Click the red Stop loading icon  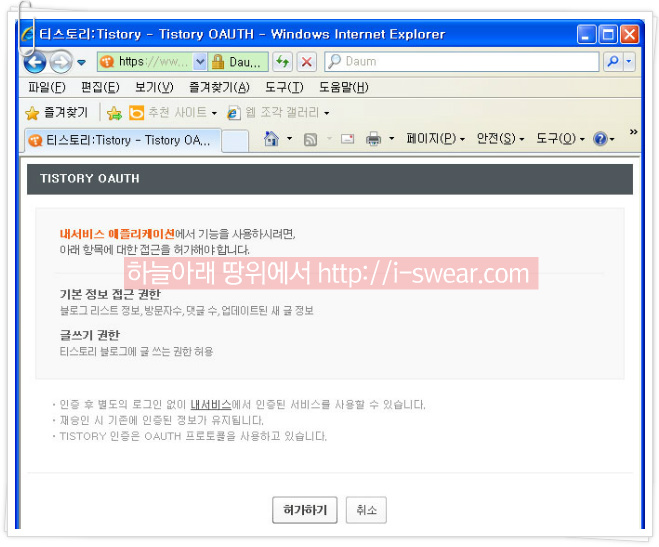tap(307, 62)
